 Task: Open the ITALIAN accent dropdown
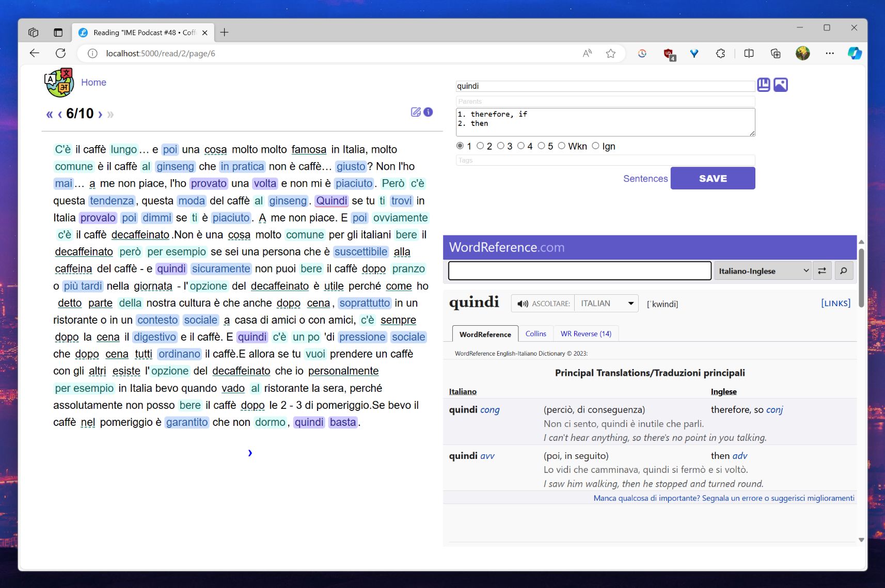pyautogui.click(x=607, y=304)
